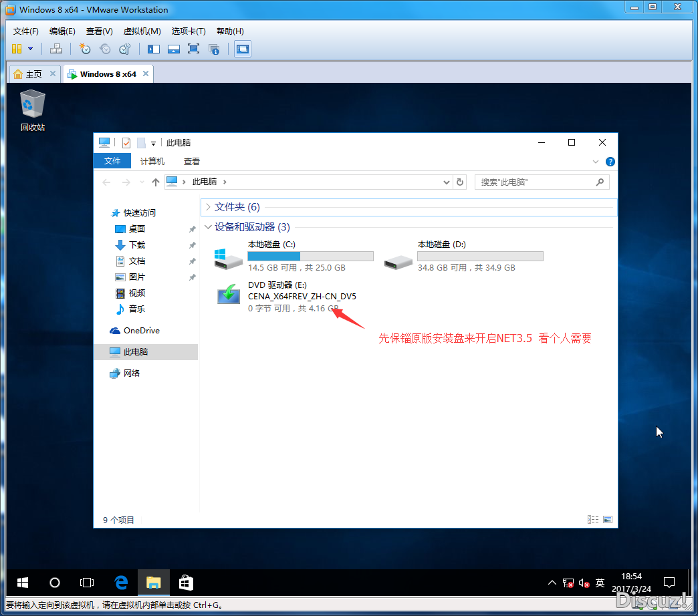Take a snapshot of the virtual machine

tap(85, 49)
